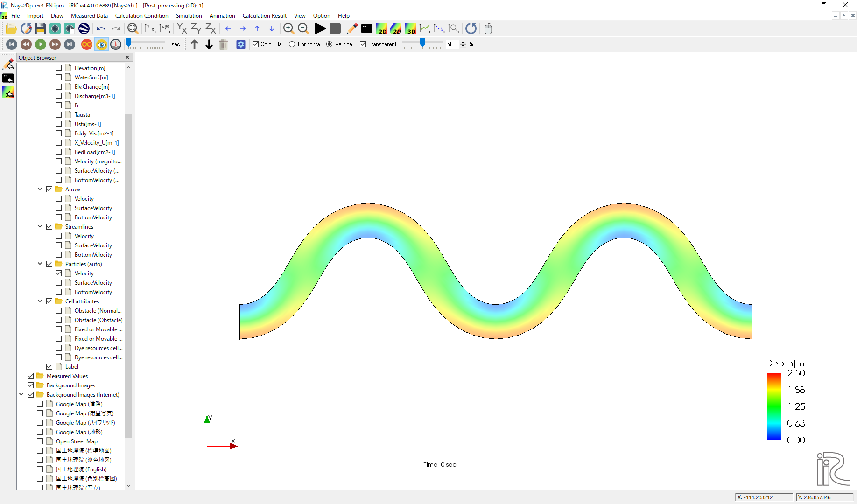Click the green animation play button
The width and height of the screenshot is (857, 504).
pyautogui.click(x=41, y=44)
